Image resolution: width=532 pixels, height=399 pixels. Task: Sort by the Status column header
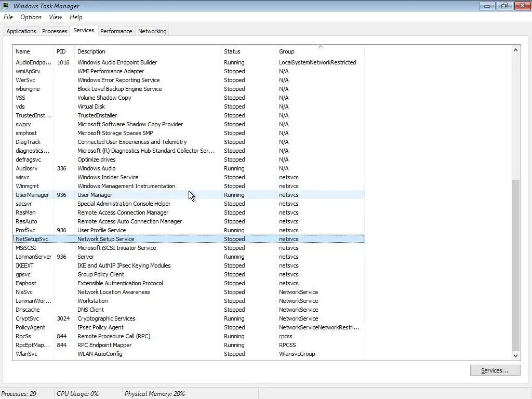click(248, 51)
